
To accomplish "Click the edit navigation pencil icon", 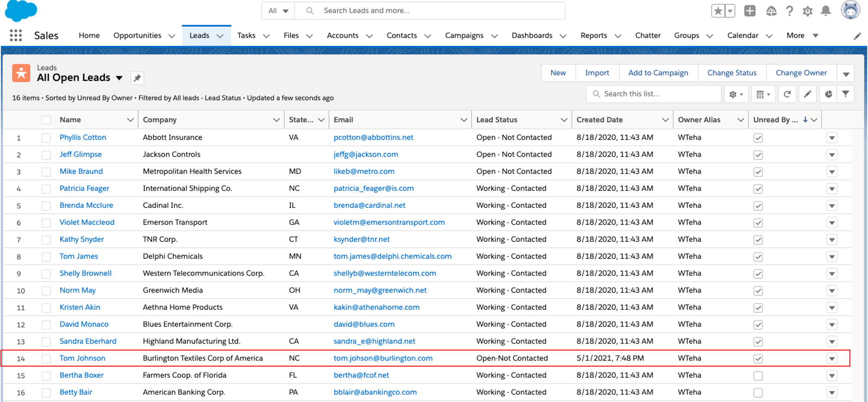I will coord(857,36).
